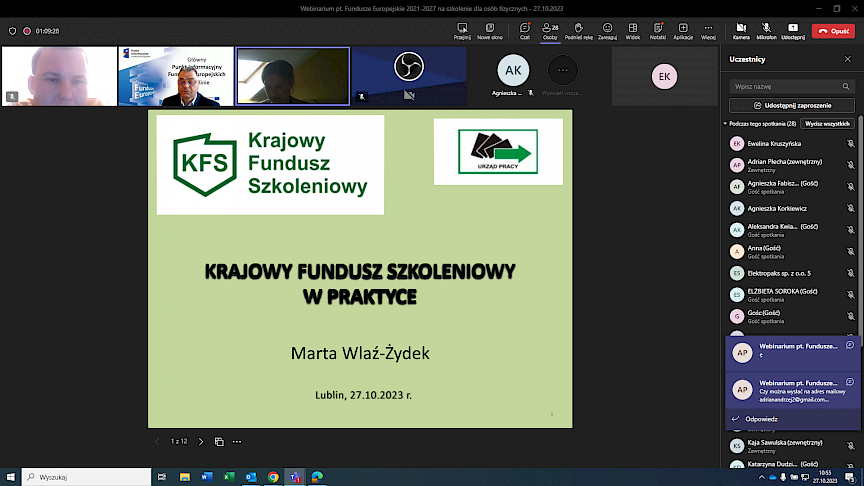Screen dimensions: 864x486
Task: Toggle mute icon for Agnieszka Korkiewicz
Action: [850, 208]
